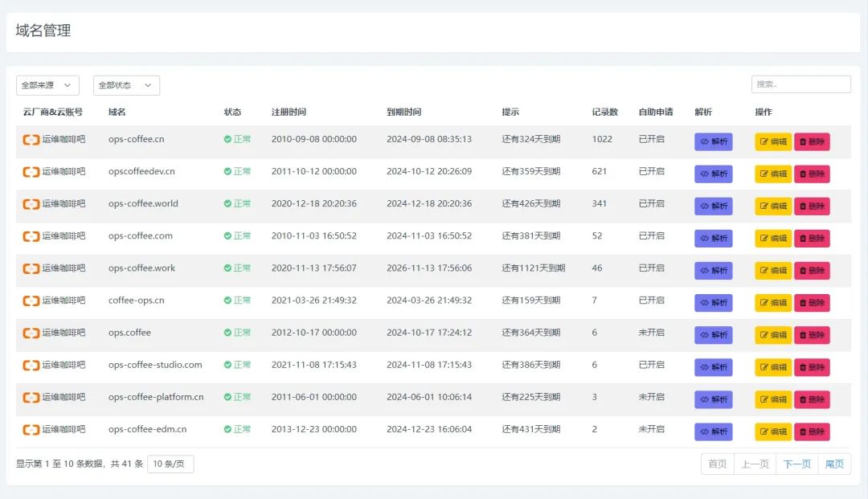
Task: Click the green status icon for coffee-ops.cn
Action: [228, 301]
